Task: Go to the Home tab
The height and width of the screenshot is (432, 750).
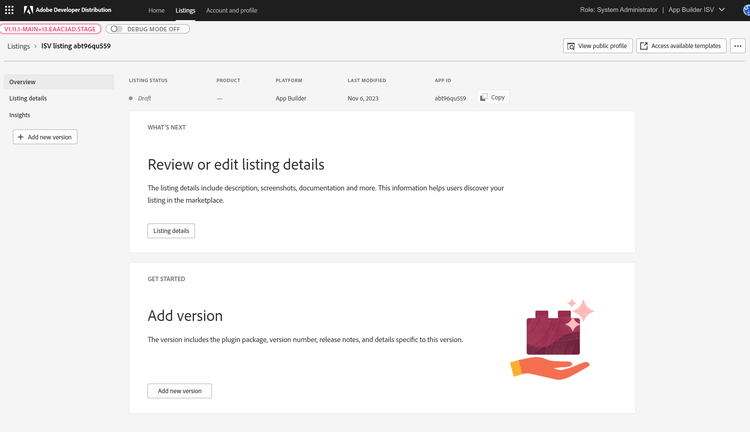Action: click(156, 10)
